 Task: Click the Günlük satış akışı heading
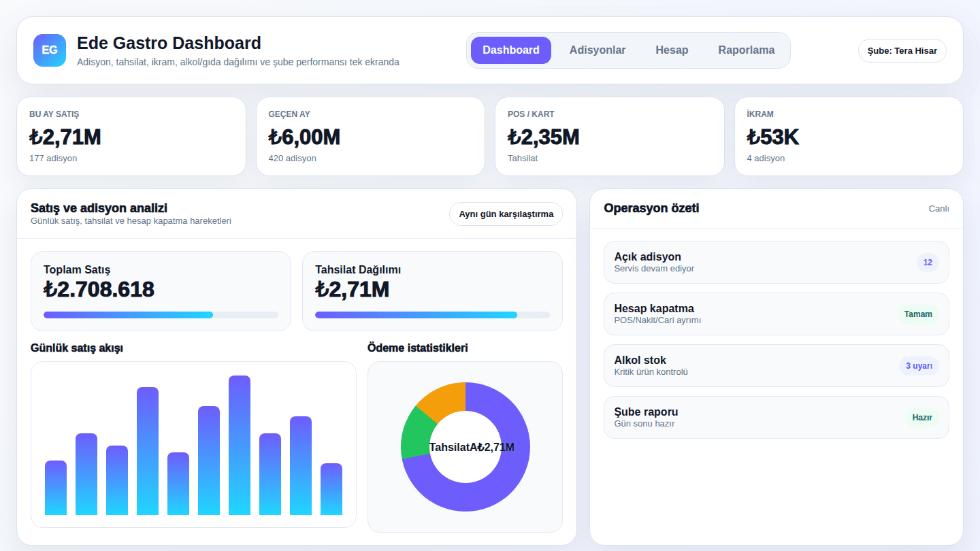click(x=77, y=348)
